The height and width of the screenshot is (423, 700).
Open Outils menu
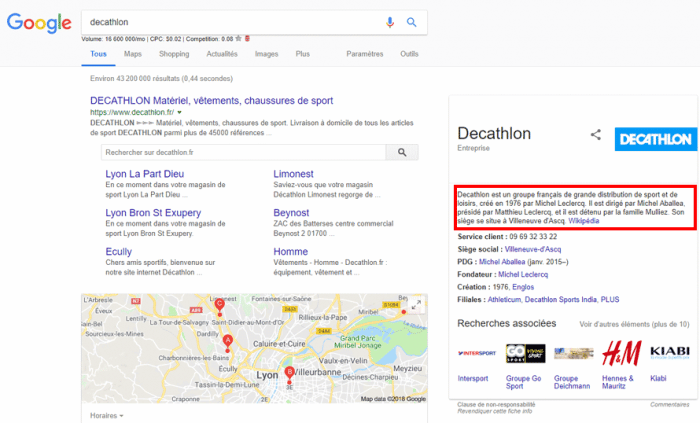409,54
